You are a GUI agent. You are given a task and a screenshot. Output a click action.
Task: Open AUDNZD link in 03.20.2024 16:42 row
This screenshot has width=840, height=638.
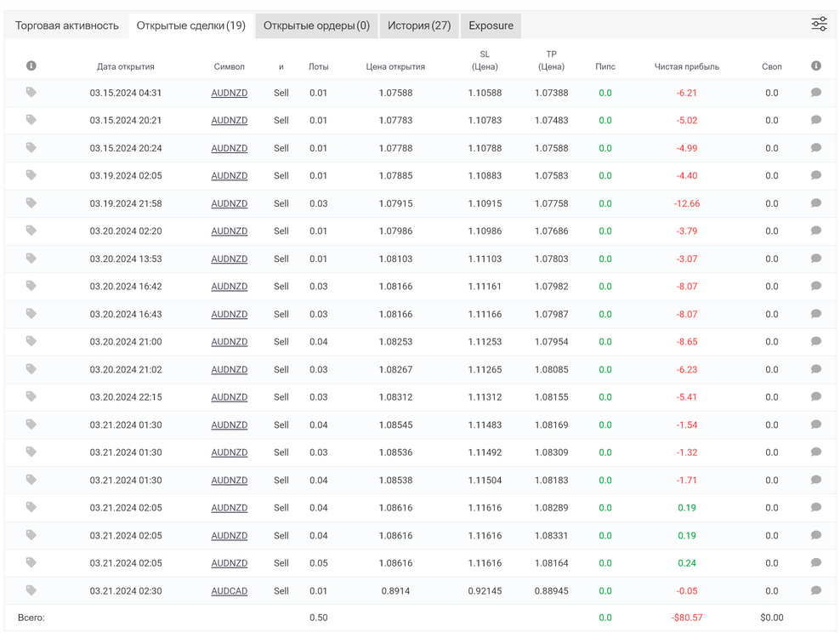(230, 287)
